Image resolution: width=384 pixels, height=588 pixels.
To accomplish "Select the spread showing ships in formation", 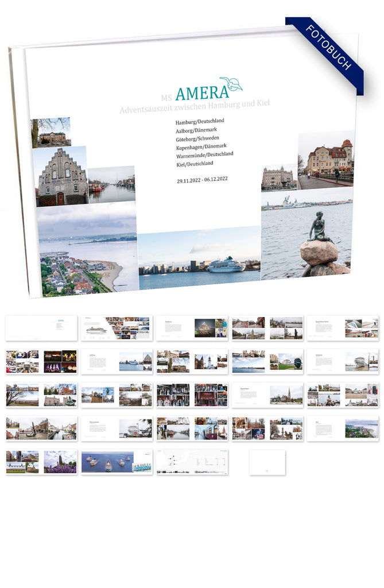I will click(x=117, y=462).
